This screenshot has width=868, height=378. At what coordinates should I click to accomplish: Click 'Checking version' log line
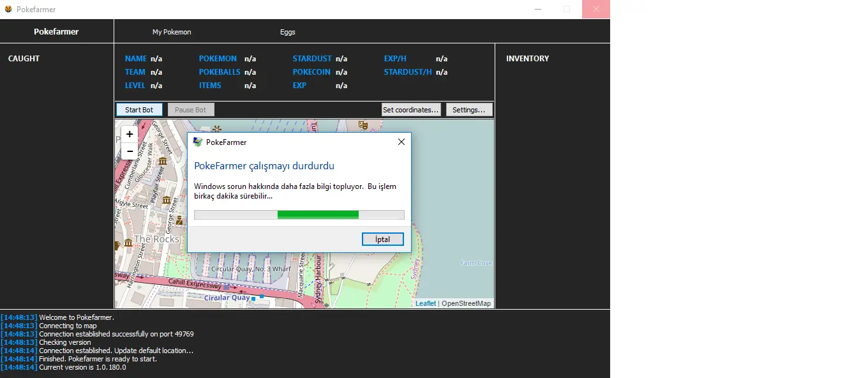click(x=65, y=342)
